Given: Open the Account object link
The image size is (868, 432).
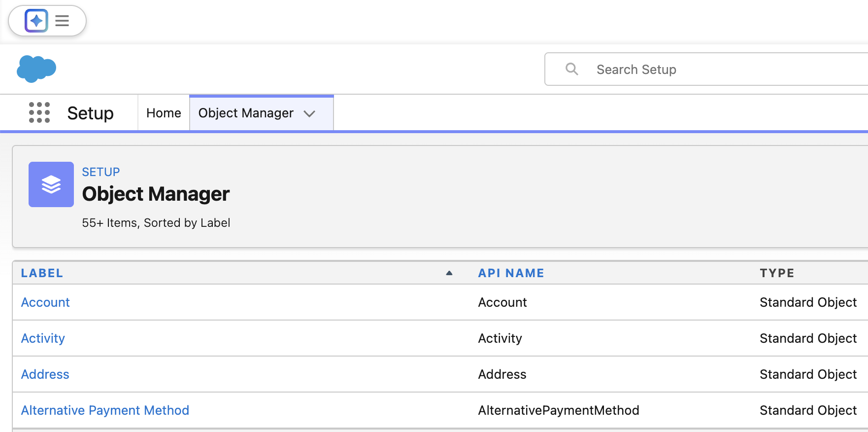Looking at the screenshot, I should click(45, 302).
